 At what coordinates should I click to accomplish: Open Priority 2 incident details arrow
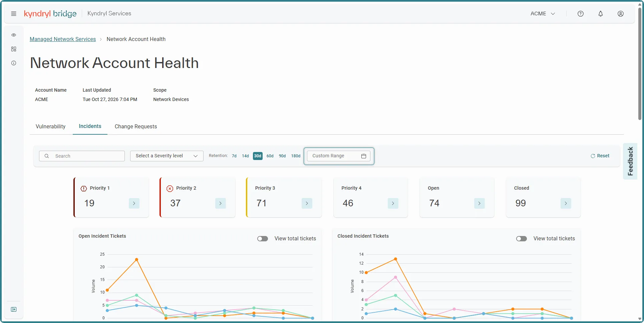pyautogui.click(x=221, y=203)
